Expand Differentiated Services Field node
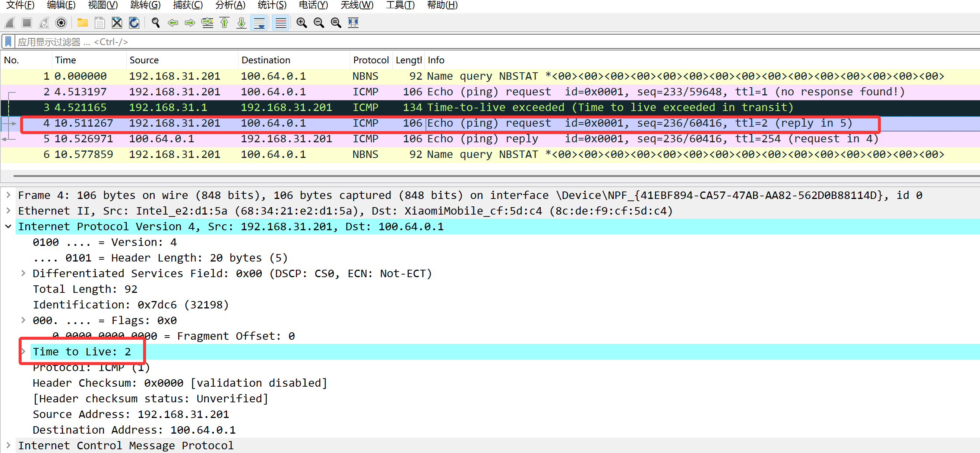 [x=23, y=273]
